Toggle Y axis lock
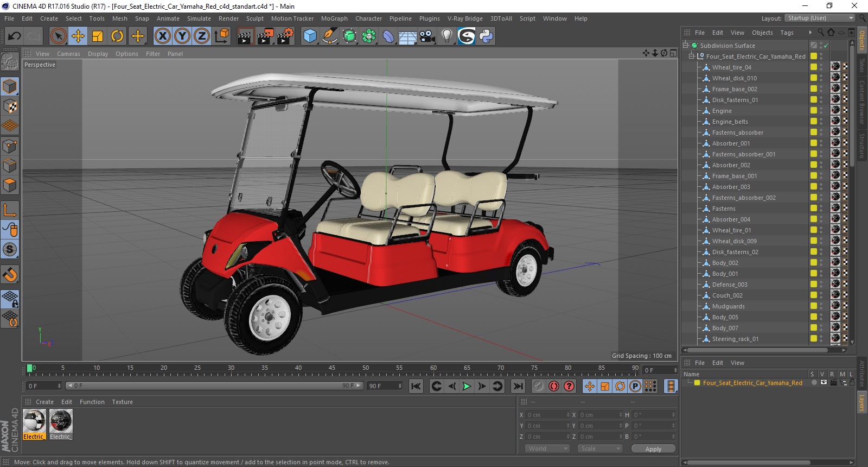The image size is (868, 467). (182, 36)
